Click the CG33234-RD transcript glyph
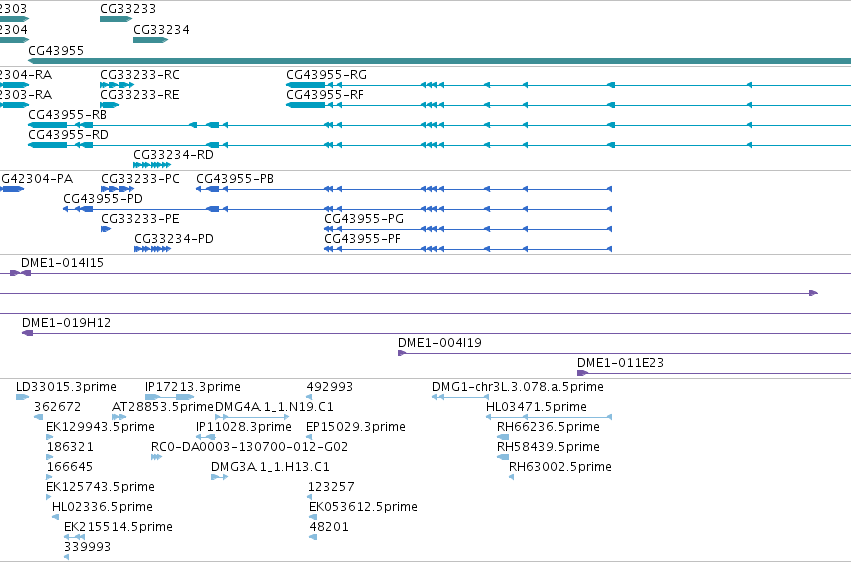 pyautogui.click(x=152, y=165)
